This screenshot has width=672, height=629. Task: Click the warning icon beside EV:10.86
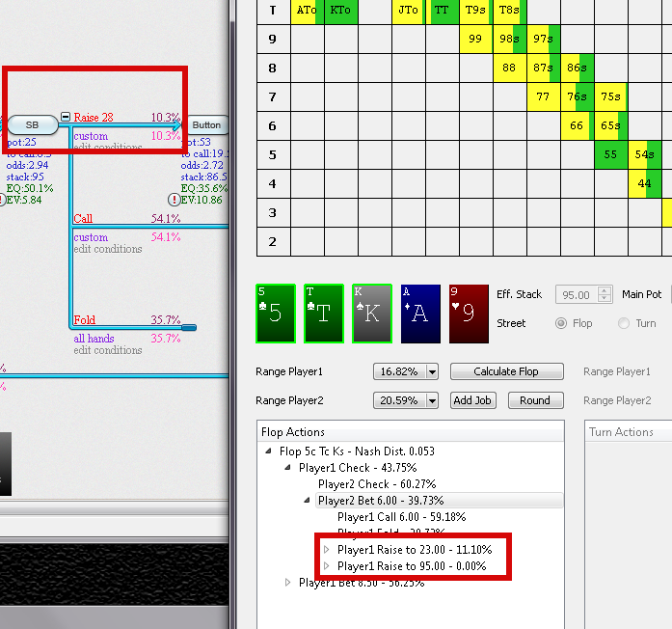tap(174, 200)
